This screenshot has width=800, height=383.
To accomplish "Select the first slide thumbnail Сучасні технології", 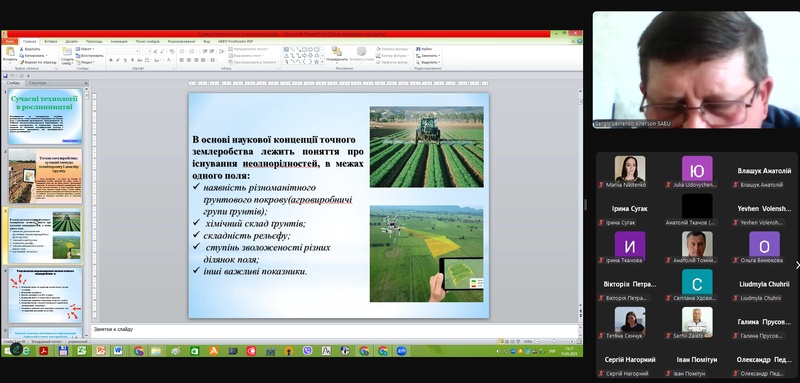I will click(x=45, y=116).
